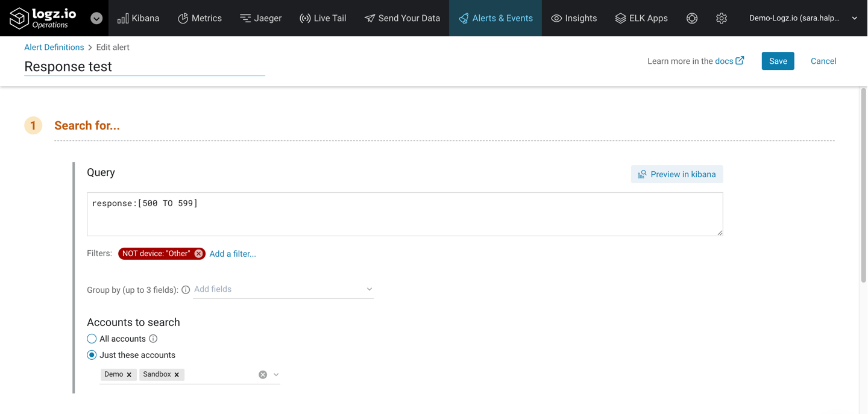
Task: Click the logz.io Operations logo
Action: pyautogui.click(x=43, y=18)
